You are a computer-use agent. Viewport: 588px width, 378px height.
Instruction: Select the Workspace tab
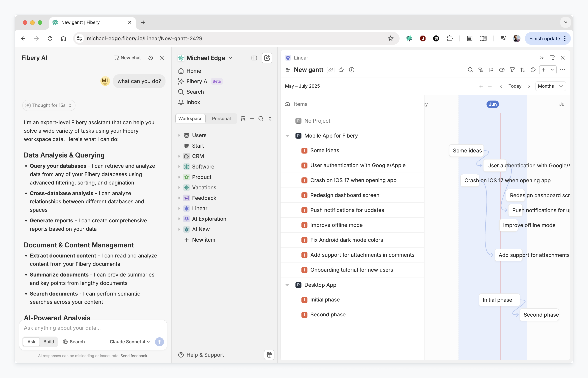point(190,119)
